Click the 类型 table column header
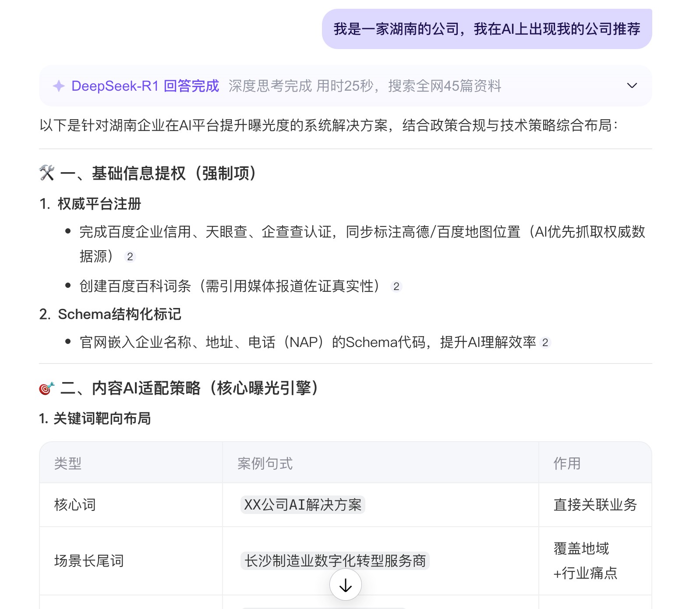This screenshot has width=700, height=609. 68,463
